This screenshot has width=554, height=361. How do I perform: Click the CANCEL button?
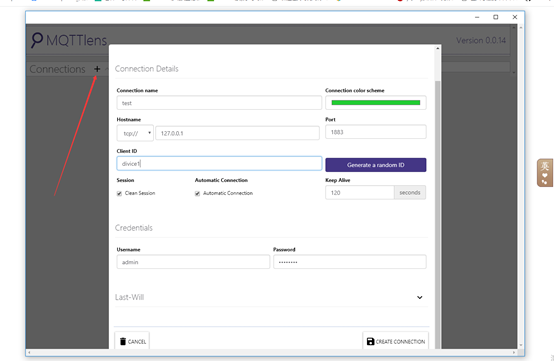132,341
